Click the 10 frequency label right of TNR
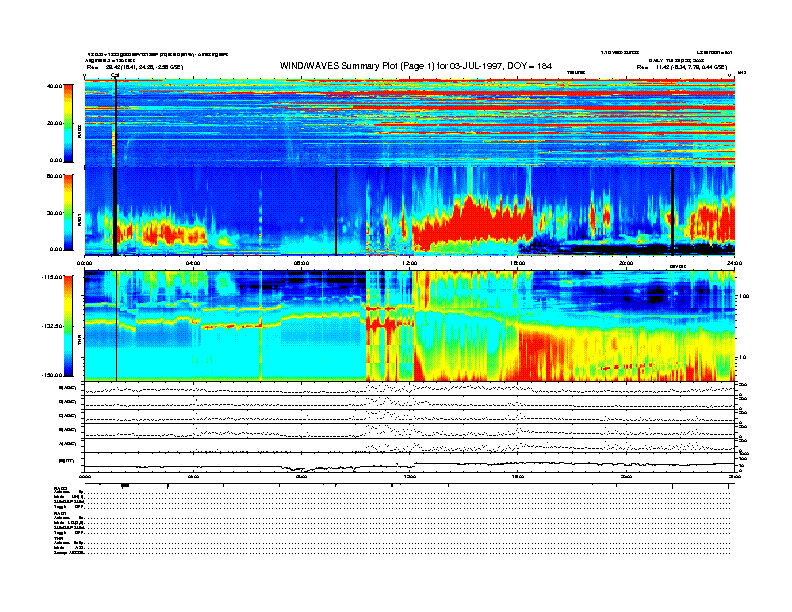Screen dimensions: 792x612 point(742,358)
